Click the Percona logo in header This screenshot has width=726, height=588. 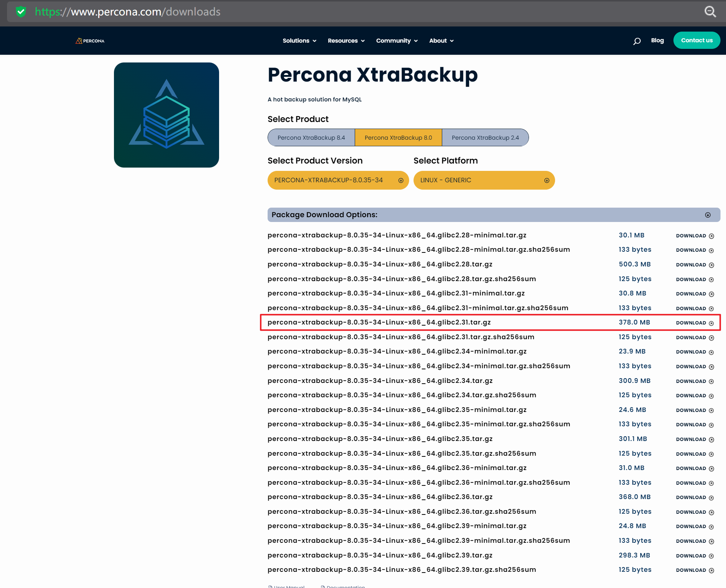90,41
